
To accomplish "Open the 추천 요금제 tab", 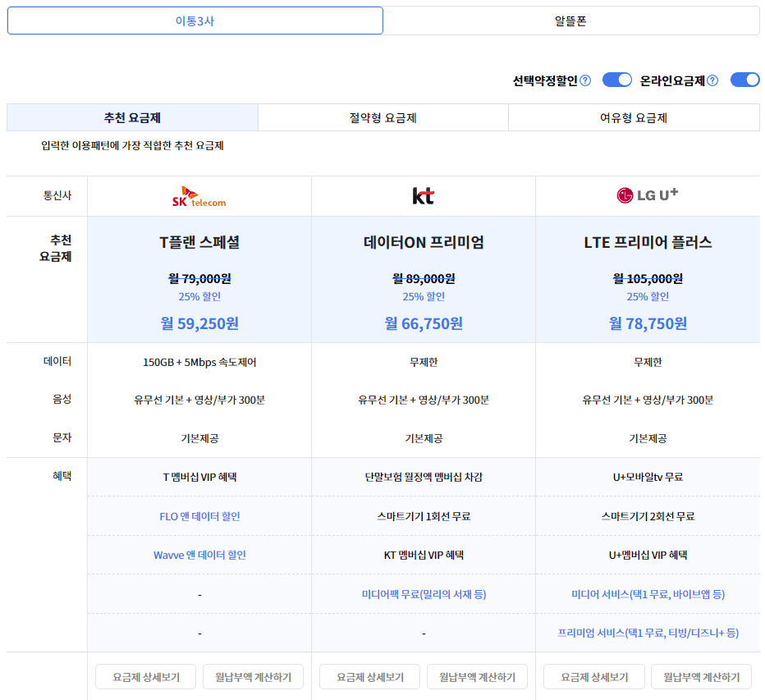I will (132, 117).
